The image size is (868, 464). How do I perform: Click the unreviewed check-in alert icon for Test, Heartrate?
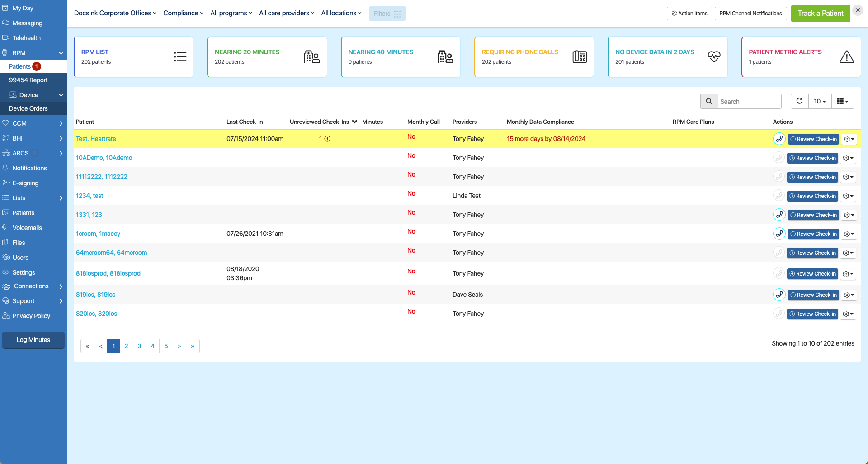pyautogui.click(x=327, y=139)
